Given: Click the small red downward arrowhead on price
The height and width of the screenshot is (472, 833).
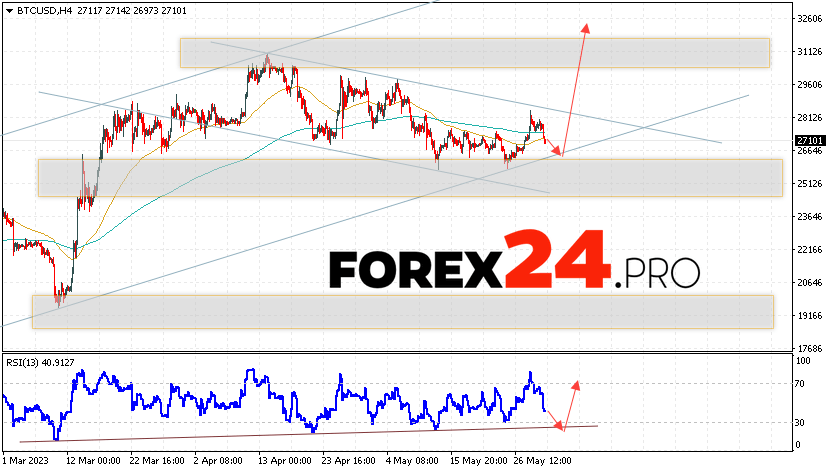Looking at the screenshot, I should click(x=559, y=153).
